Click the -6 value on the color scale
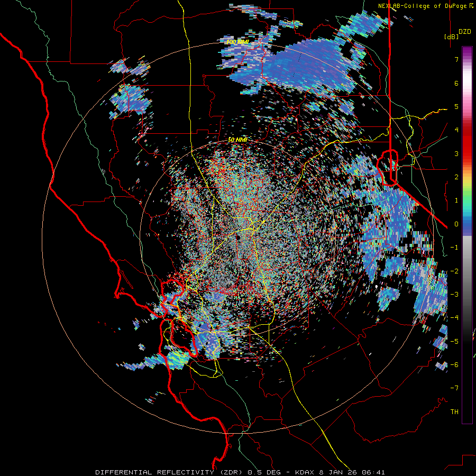Screen dimensions: 476x476 454,365
